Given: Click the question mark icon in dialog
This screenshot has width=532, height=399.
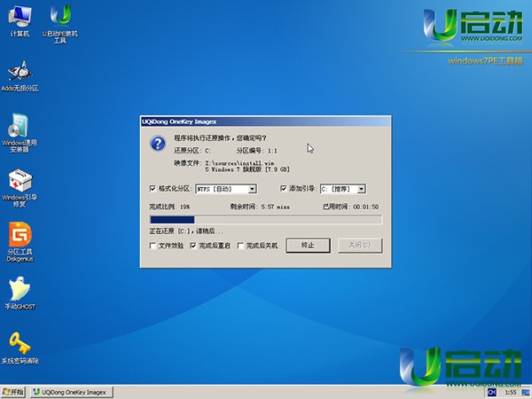Looking at the screenshot, I should click(x=158, y=144).
